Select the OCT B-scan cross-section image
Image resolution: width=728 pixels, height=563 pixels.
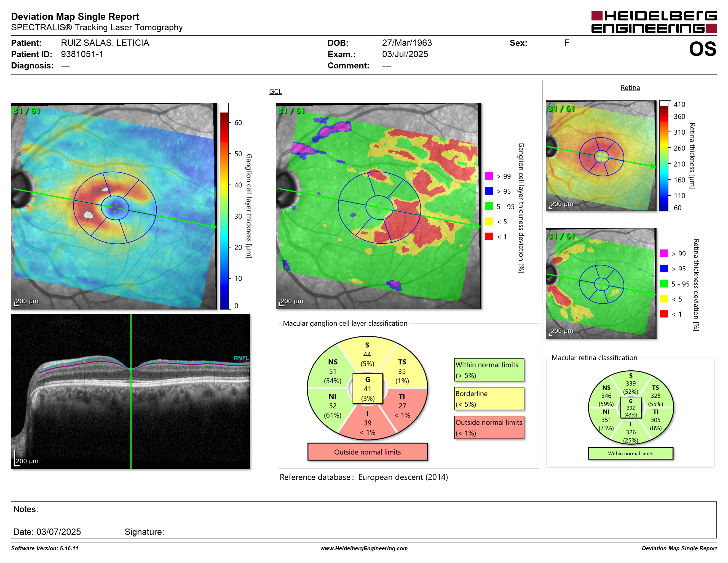(130, 392)
